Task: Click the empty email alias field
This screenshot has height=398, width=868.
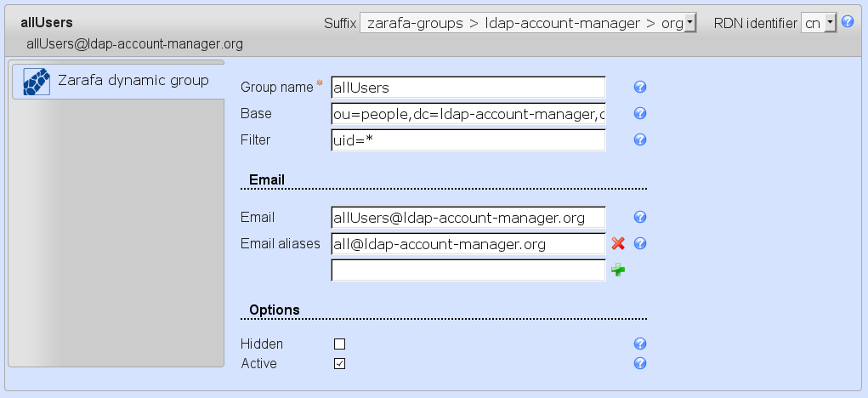Action: pyautogui.click(x=468, y=270)
